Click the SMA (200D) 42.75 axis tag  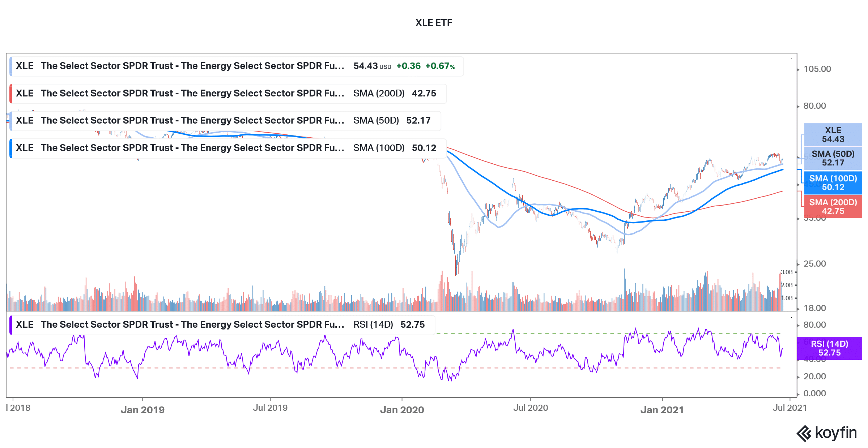click(x=833, y=207)
